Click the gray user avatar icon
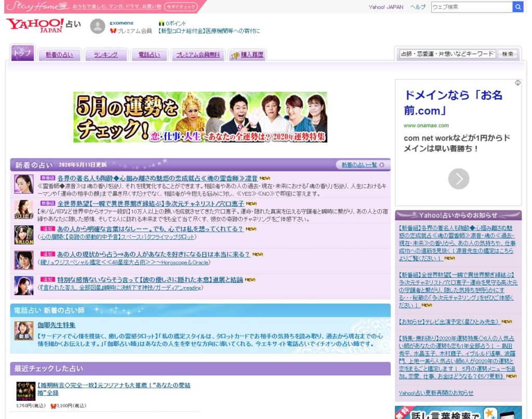The width and height of the screenshot is (532, 419). [x=97, y=26]
